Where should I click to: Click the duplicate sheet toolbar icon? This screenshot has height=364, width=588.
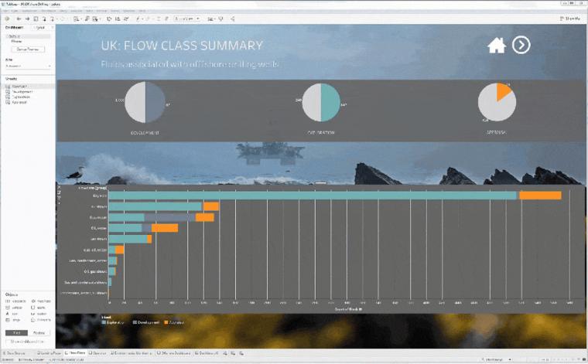(86, 19)
